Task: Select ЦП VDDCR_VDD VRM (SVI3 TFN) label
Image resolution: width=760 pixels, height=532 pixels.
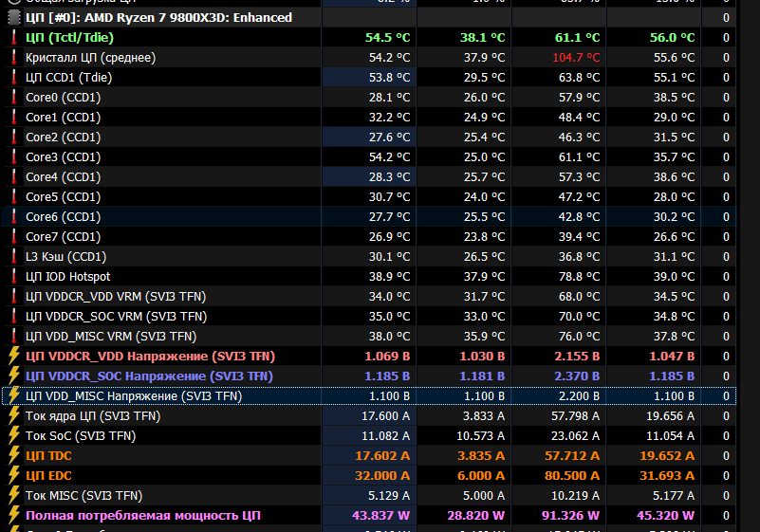Action: (116, 297)
